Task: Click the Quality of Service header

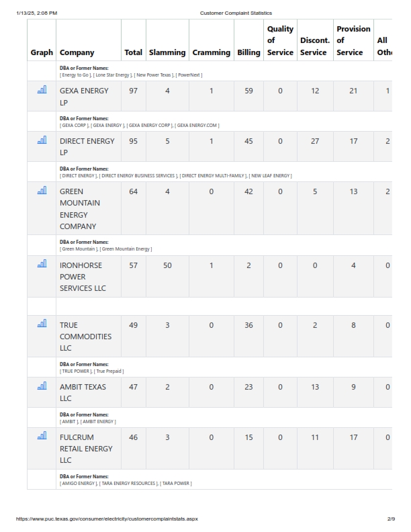Action: (x=280, y=41)
